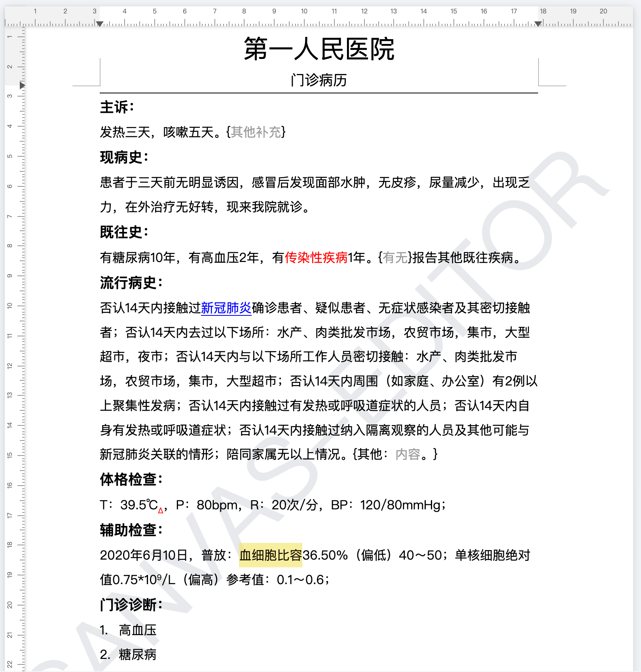Click the left indent marker on horizontal ruler
Viewport: 641px width, 672px height.
click(x=100, y=24)
